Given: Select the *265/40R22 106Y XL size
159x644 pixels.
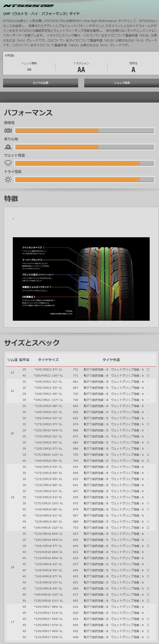Looking at the screenshot, I should [48, 375].
